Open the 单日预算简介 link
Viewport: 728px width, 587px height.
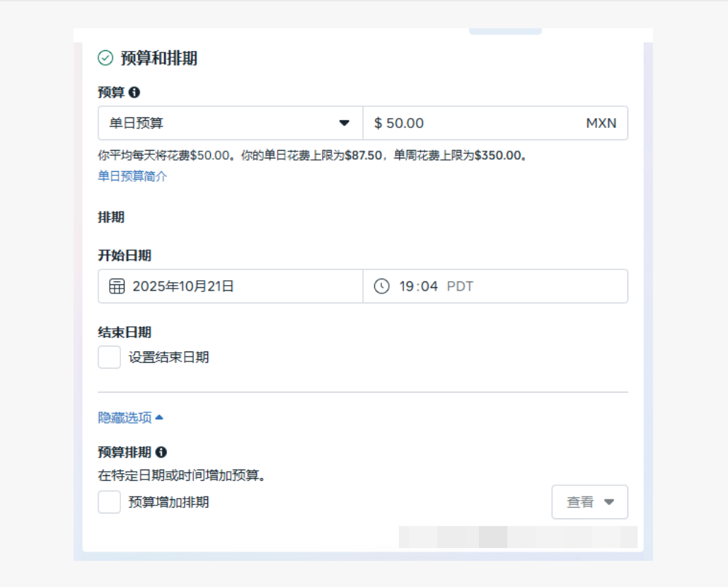click(132, 176)
